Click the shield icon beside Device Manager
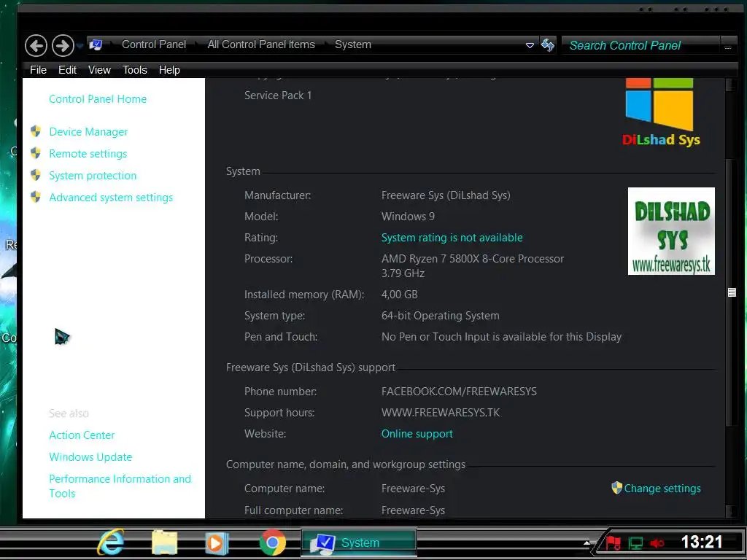The width and height of the screenshot is (747, 560). (x=36, y=131)
